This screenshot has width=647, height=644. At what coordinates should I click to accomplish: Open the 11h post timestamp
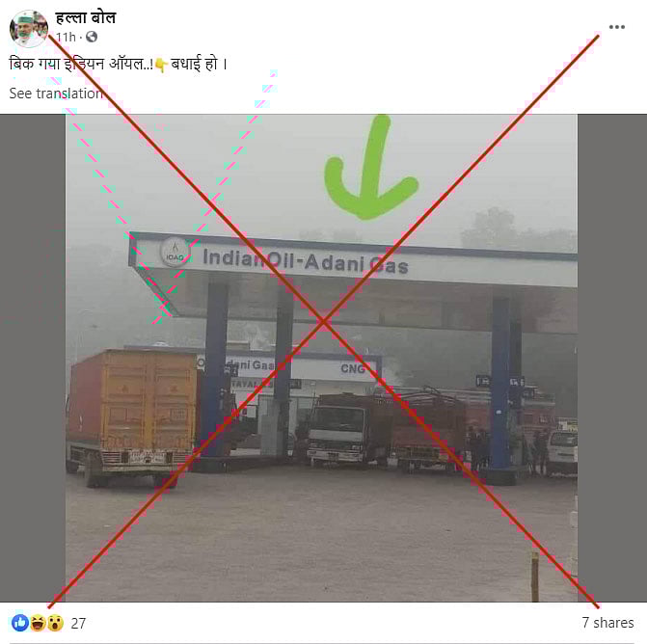tap(66, 38)
